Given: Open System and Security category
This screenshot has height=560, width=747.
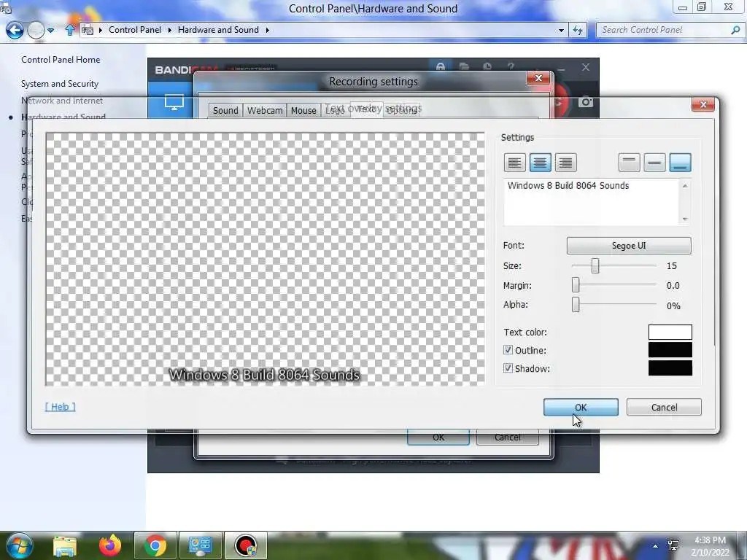Looking at the screenshot, I should point(60,84).
